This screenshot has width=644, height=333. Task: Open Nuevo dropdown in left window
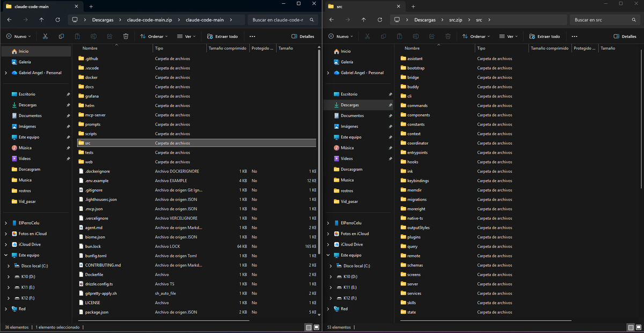click(x=19, y=36)
